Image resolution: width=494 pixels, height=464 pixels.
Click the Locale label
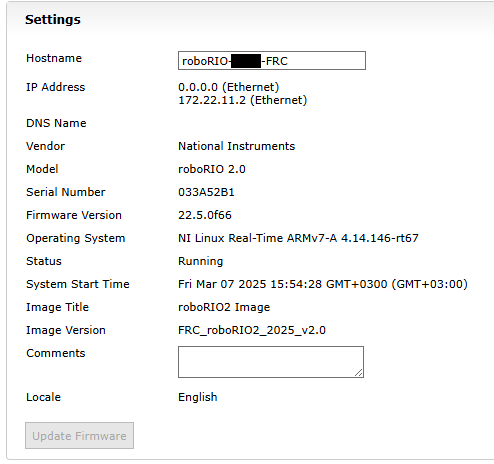[x=44, y=397]
